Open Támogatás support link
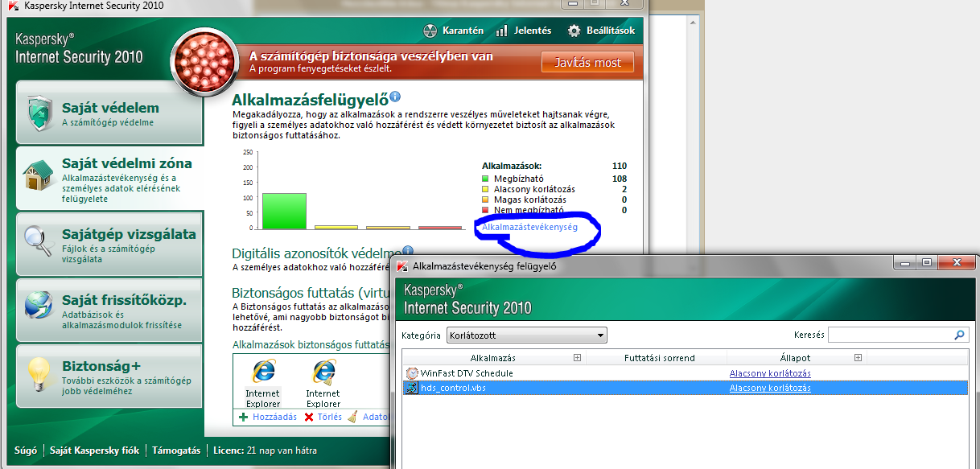Image resolution: width=980 pixels, height=469 pixels. (x=176, y=450)
